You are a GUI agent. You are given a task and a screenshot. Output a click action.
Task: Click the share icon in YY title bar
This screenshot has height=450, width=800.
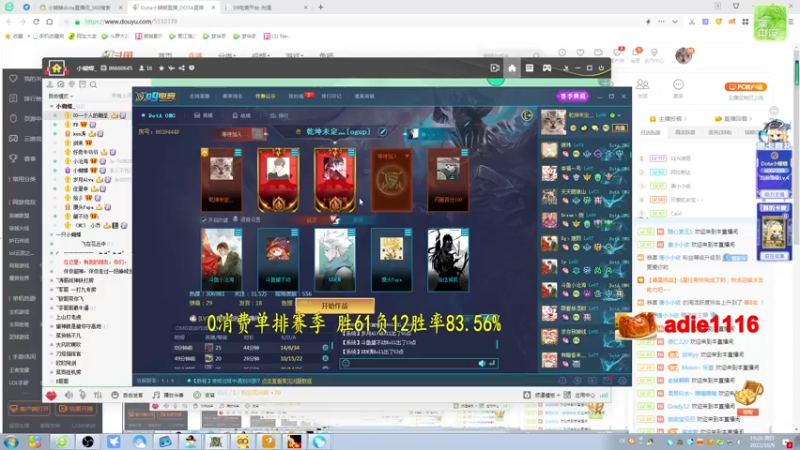[182, 68]
